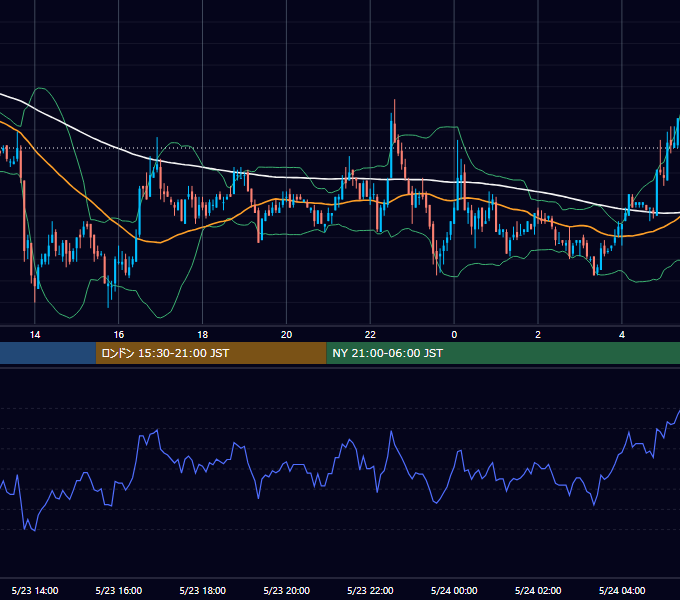Viewport: 680px width, 600px height.
Task: Click the 5/23 16:00 time label
Action: tap(118, 590)
